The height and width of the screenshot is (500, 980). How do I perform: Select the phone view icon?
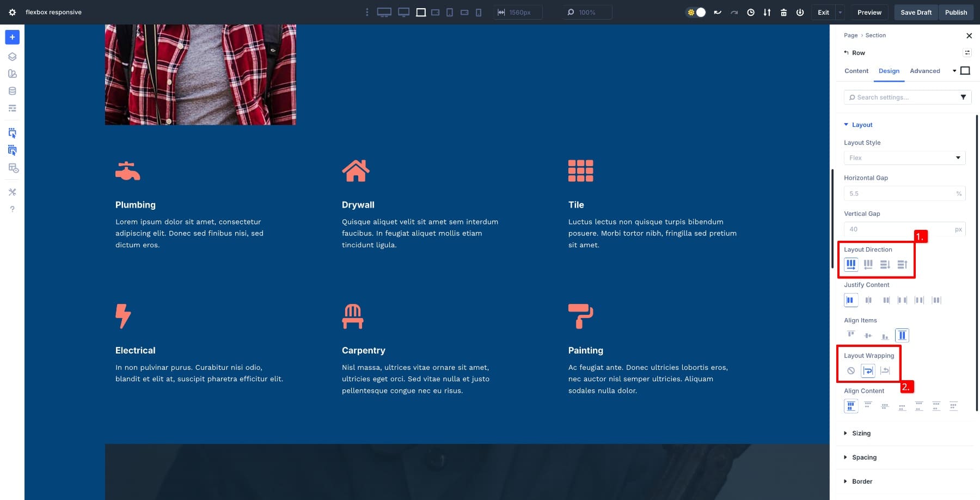[479, 12]
